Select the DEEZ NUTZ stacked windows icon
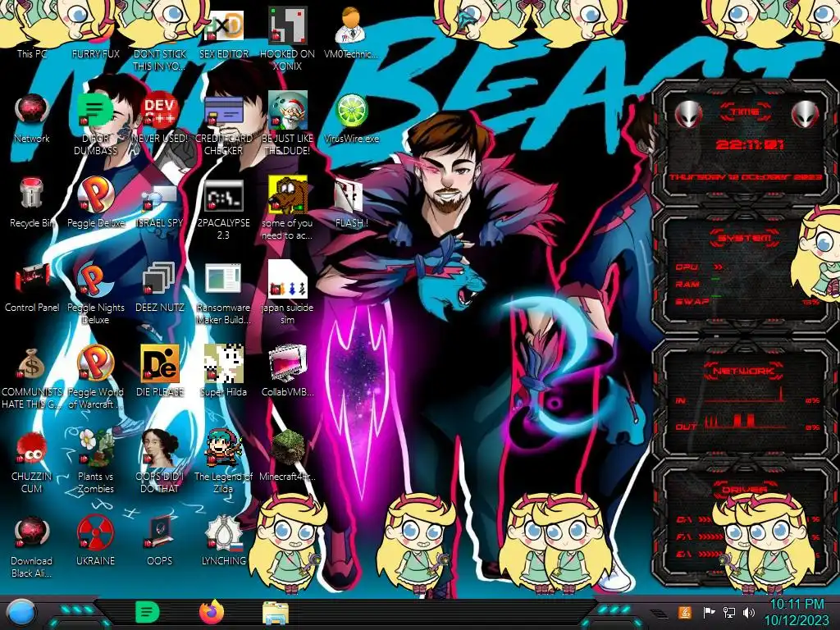Screen dimensions: 840x630 tap(160, 287)
